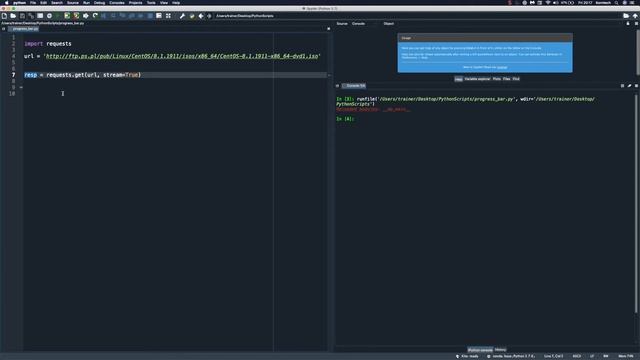Screen dimensions: 640x360
Task: Click the CentOS ISO URL in code
Action: click(182, 56)
